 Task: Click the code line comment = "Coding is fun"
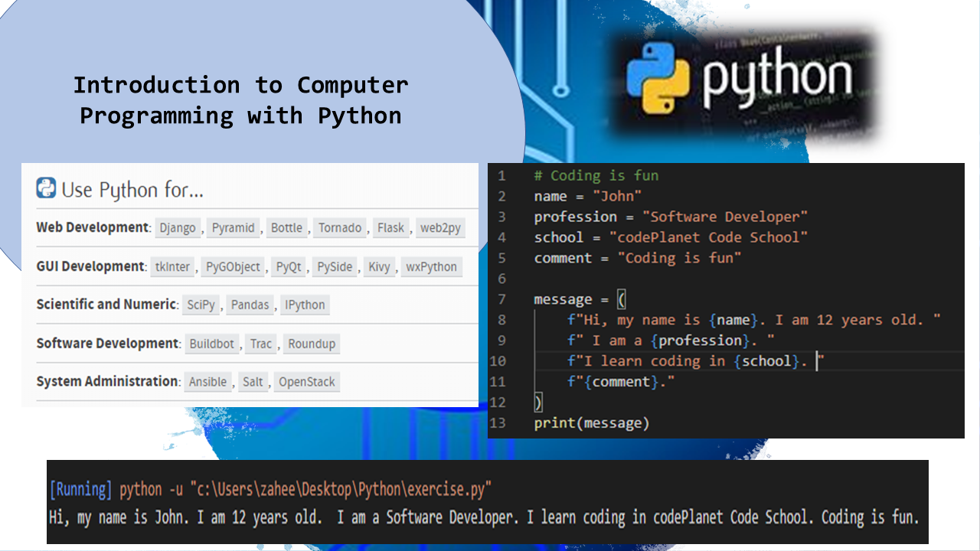(x=638, y=258)
